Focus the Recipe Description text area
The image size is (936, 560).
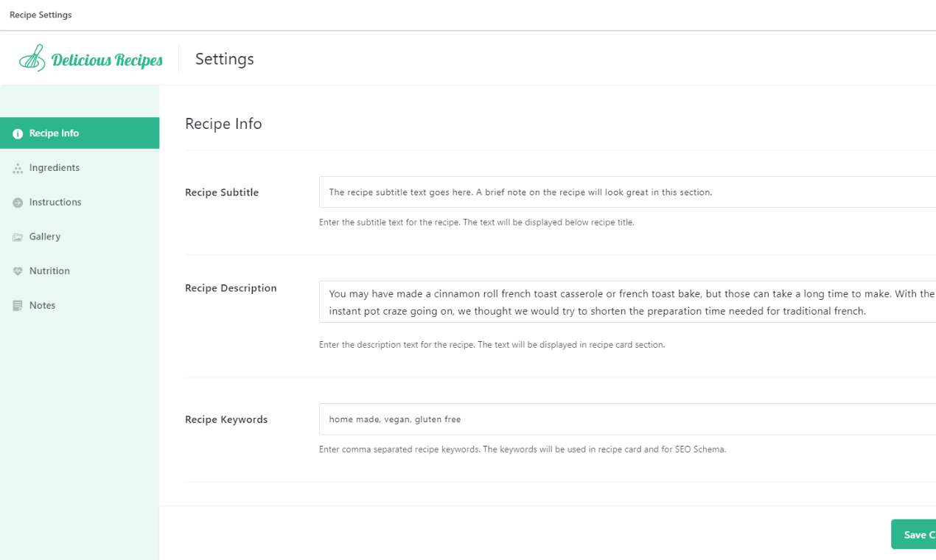(627, 302)
